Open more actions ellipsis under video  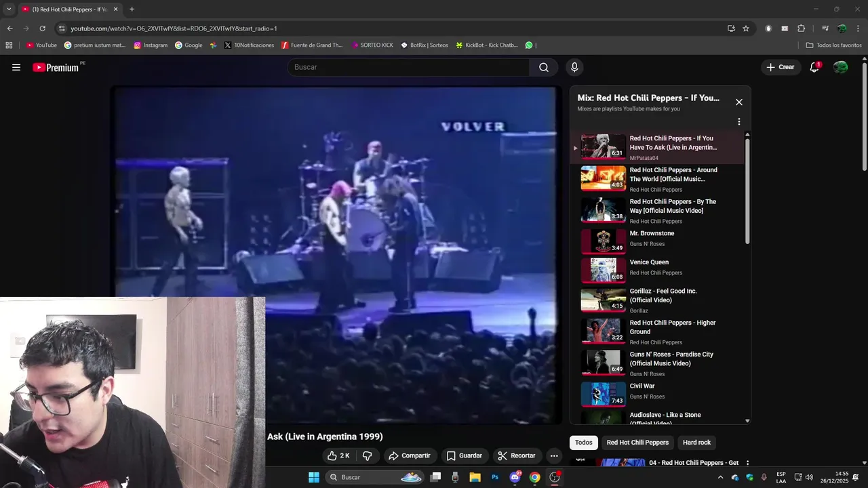(x=554, y=455)
